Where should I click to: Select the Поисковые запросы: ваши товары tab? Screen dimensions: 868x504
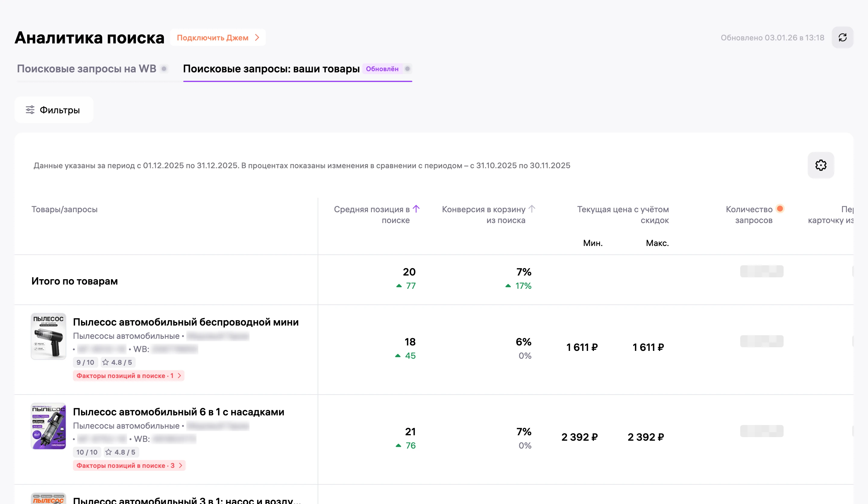271,68
